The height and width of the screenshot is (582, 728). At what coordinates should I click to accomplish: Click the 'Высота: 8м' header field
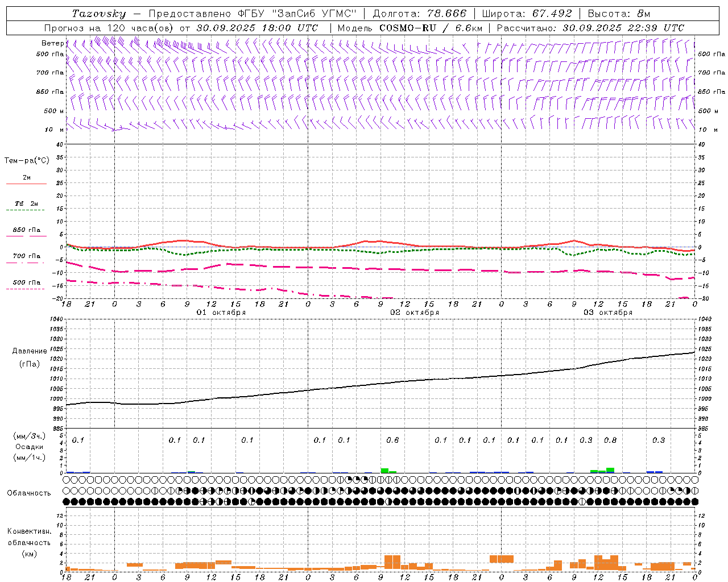tap(619, 14)
